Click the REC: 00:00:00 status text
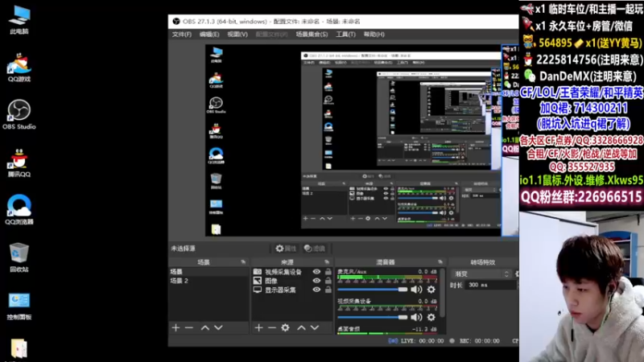644x362 pixels. point(480,340)
